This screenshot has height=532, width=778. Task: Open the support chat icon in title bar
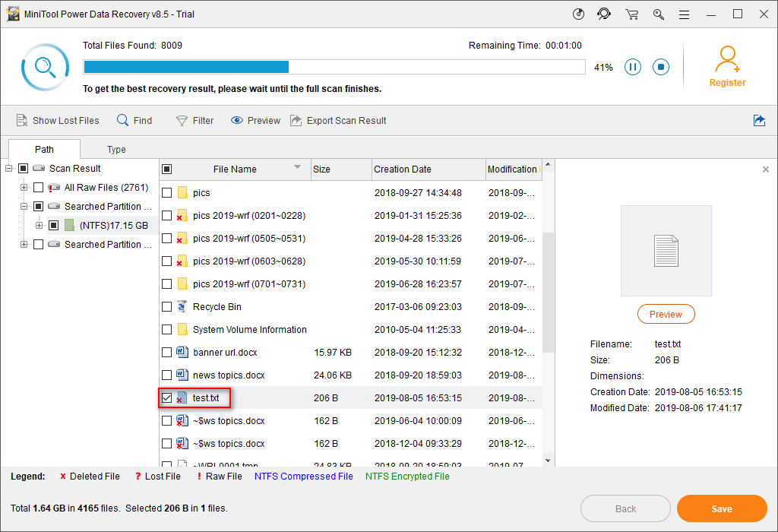[x=604, y=14]
